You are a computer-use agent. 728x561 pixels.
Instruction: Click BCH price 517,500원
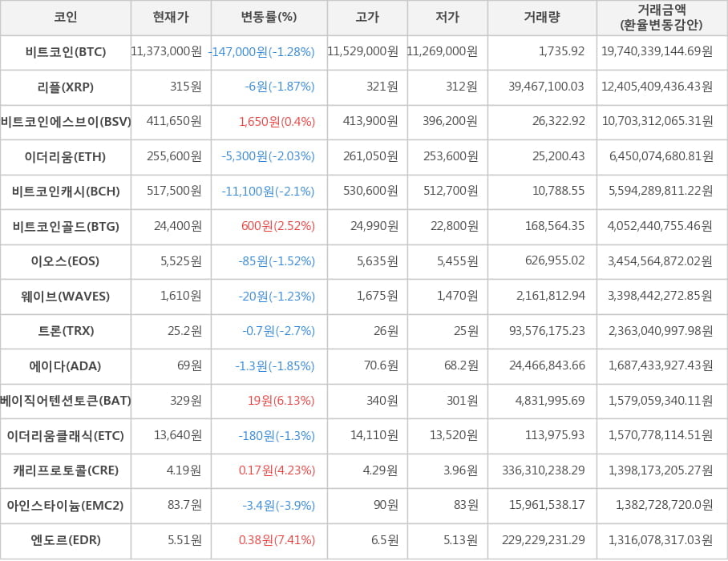click(x=174, y=191)
